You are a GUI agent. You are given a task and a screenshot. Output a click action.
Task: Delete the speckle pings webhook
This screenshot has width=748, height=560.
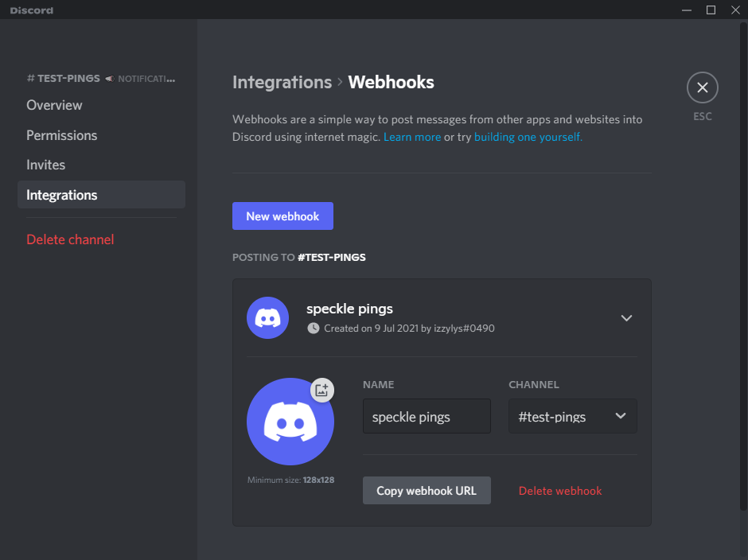(x=560, y=491)
